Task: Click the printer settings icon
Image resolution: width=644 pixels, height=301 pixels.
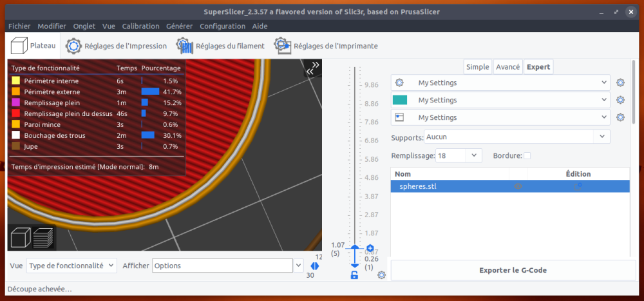Action: [x=283, y=46]
